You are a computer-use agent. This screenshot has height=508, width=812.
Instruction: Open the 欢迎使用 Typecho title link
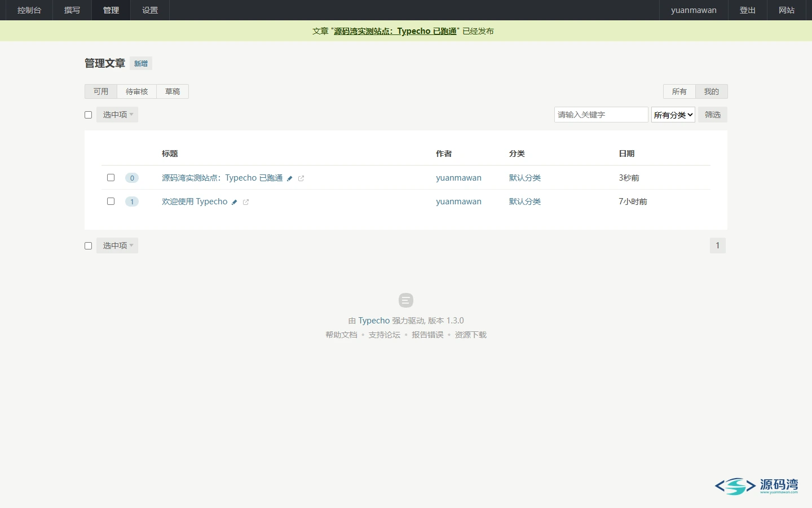click(195, 202)
